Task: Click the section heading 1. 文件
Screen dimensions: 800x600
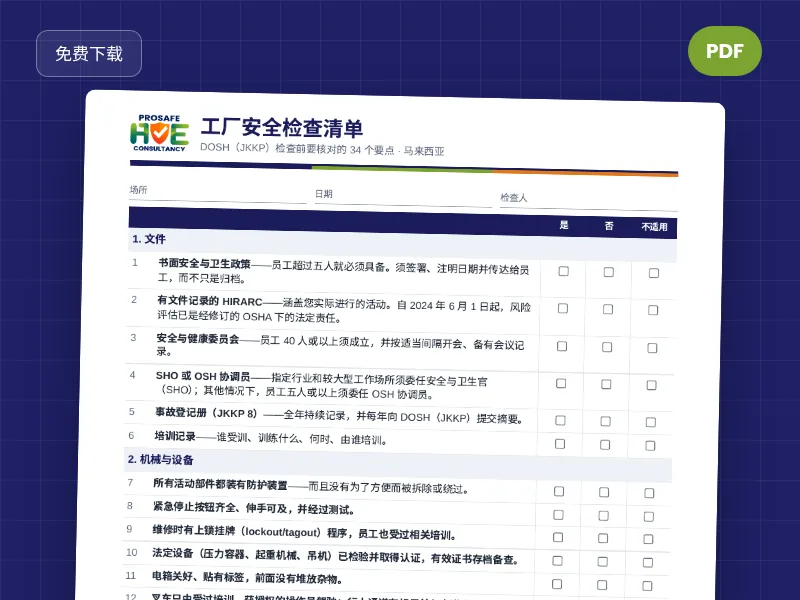Action: click(x=149, y=239)
